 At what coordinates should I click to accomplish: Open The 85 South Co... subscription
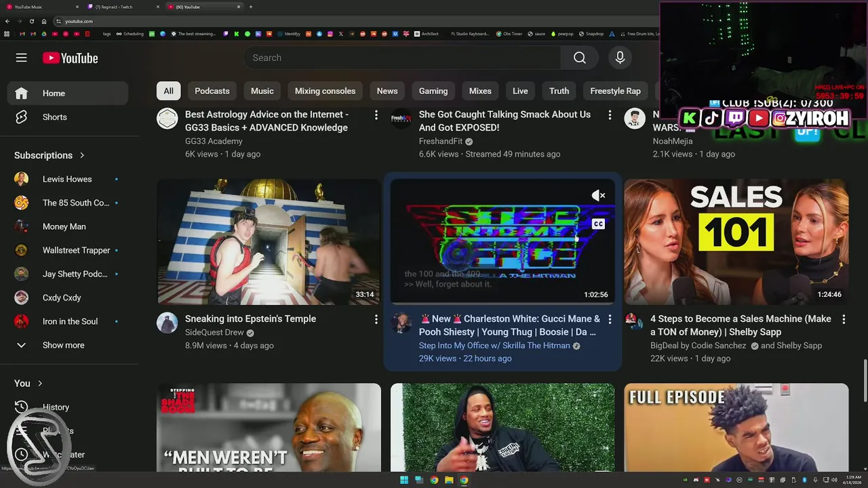68,203
